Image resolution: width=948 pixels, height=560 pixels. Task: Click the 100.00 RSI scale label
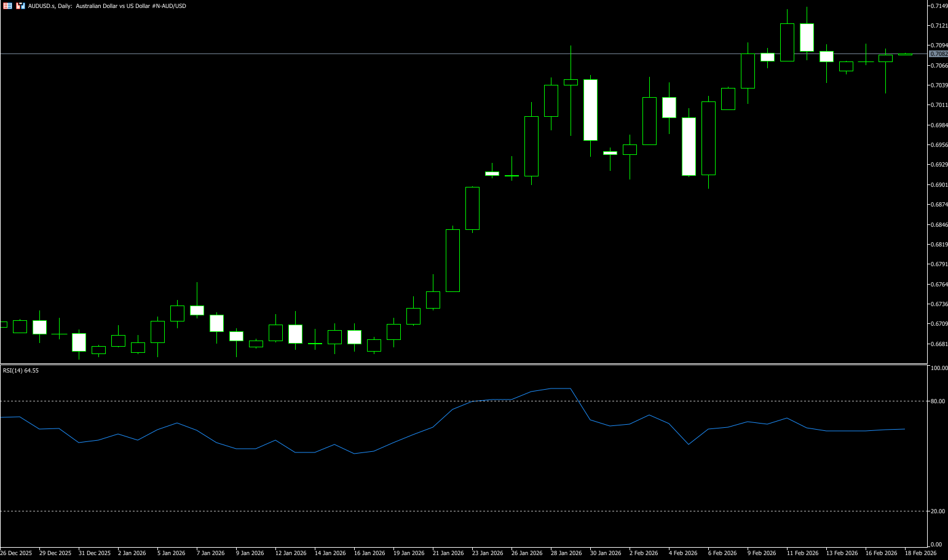tap(939, 368)
